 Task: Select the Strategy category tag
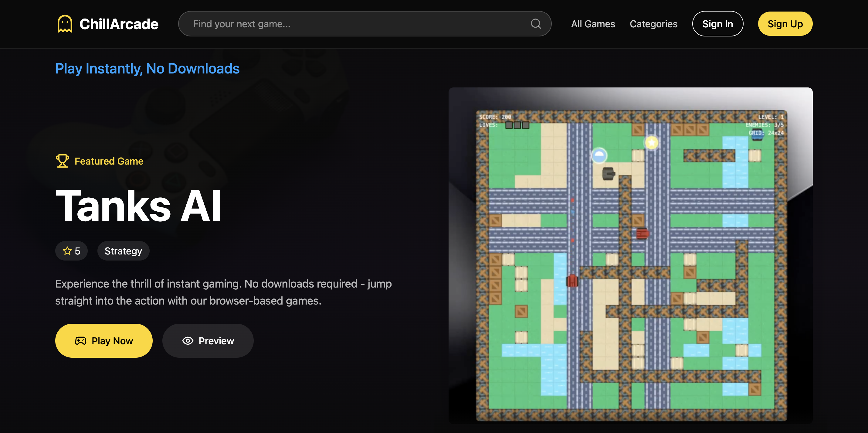point(123,251)
